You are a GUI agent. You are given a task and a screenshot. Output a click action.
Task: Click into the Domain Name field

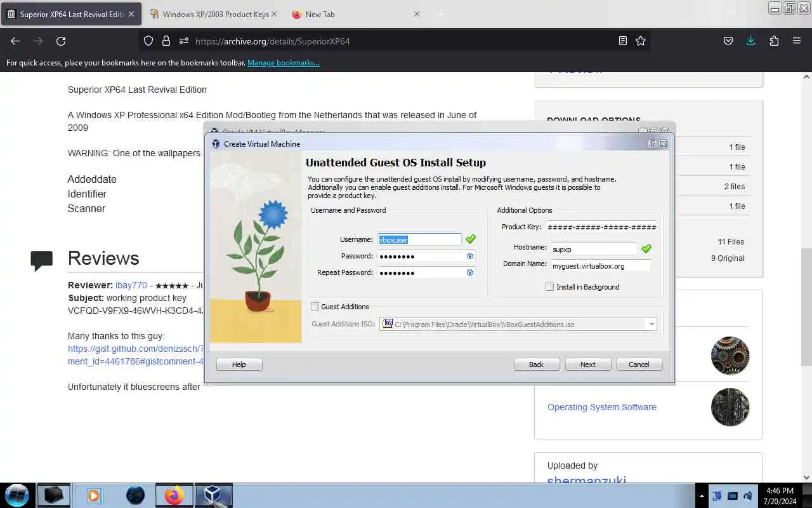(600, 266)
